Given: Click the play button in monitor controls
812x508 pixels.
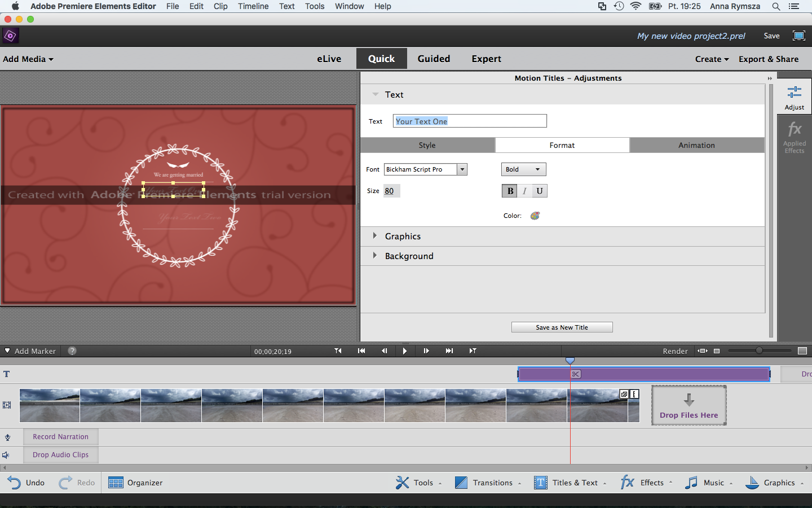Looking at the screenshot, I should click(404, 351).
